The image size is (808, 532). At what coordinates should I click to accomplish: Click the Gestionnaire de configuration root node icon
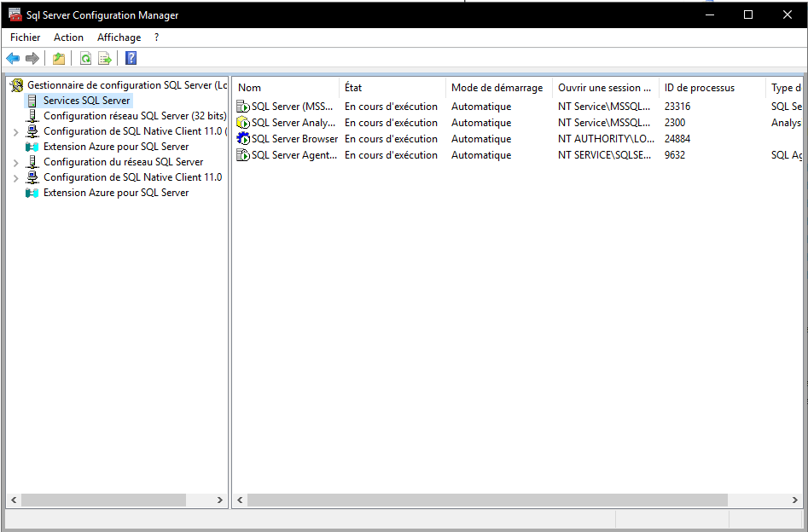(x=17, y=85)
